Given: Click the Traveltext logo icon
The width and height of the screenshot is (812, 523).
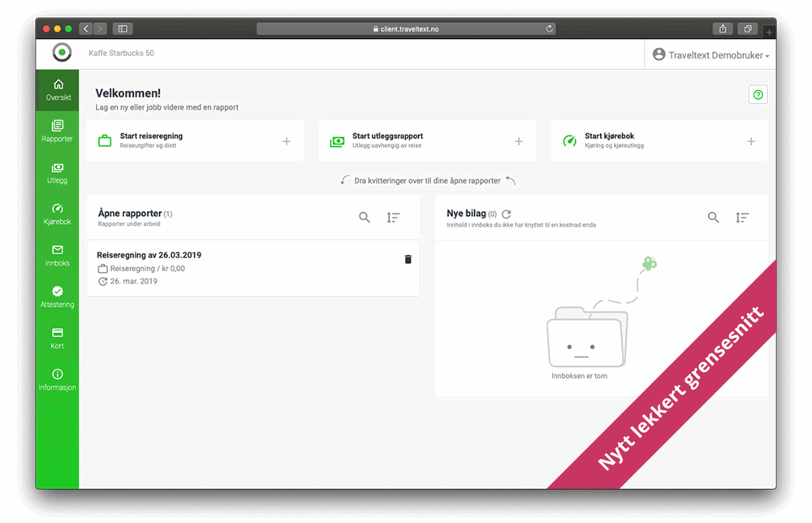Looking at the screenshot, I should [x=62, y=53].
